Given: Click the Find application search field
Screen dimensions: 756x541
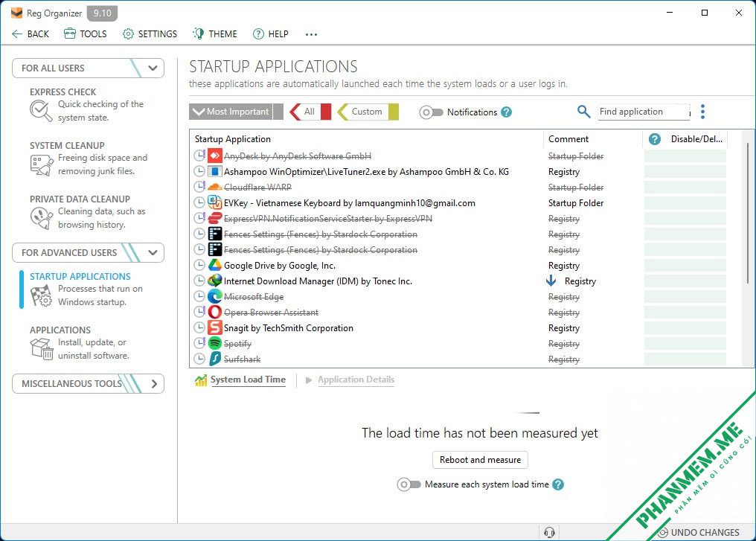Looking at the screenshot, I should (x=644, y=112).
